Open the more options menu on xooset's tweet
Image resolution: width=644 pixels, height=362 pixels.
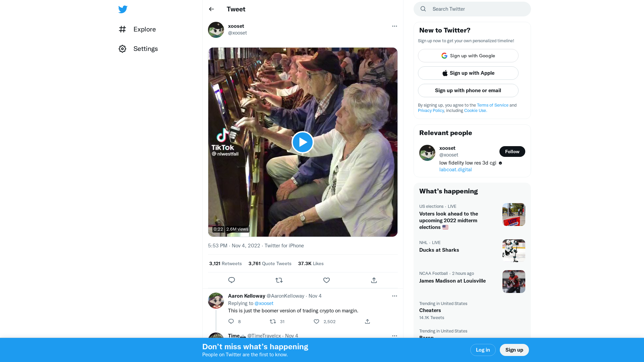[x=394, y=26]
